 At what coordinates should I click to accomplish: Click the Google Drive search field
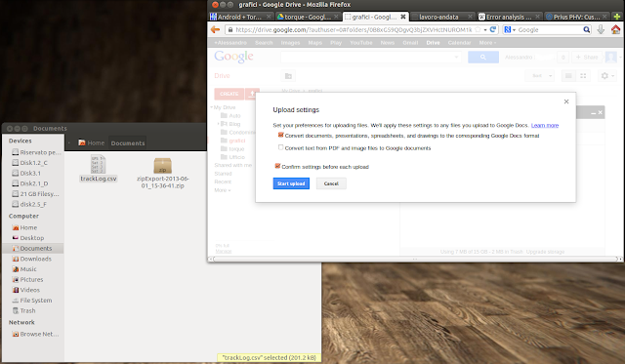[x=371, y=57]
